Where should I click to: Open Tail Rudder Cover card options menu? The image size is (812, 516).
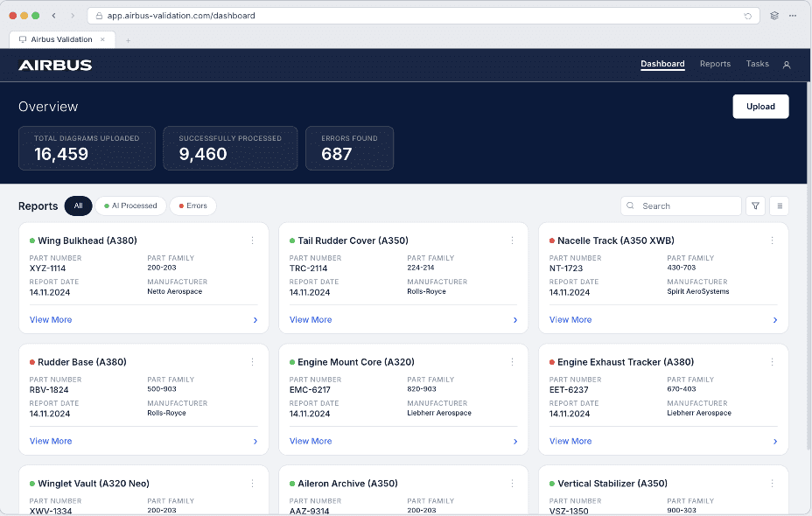point(512,241)
